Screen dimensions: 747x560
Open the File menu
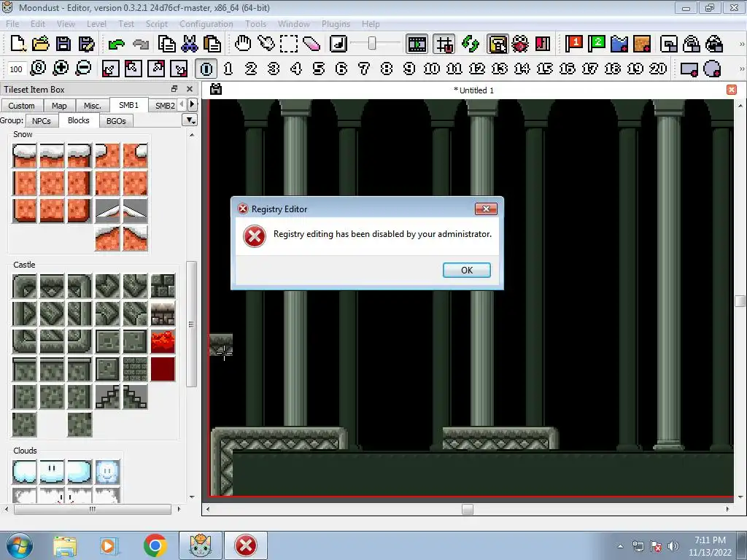12,24
